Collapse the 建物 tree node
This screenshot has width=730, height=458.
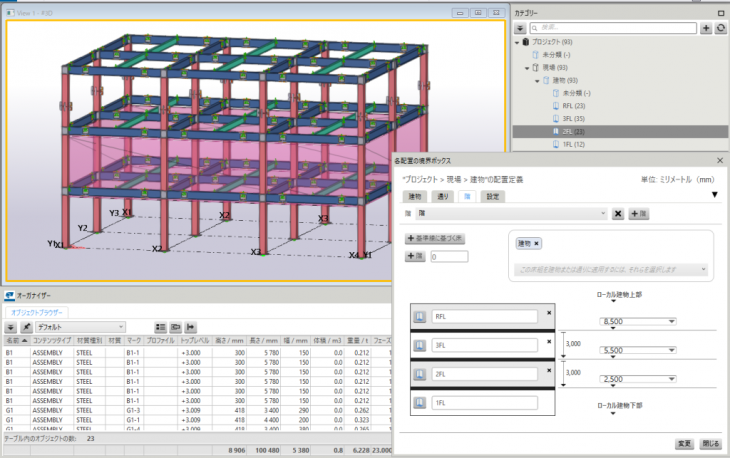(538, 80)
